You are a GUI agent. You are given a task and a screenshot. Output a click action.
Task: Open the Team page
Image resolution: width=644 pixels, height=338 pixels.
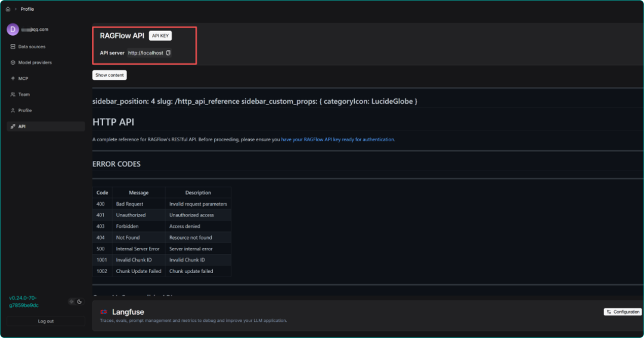[x=45, y=94]
